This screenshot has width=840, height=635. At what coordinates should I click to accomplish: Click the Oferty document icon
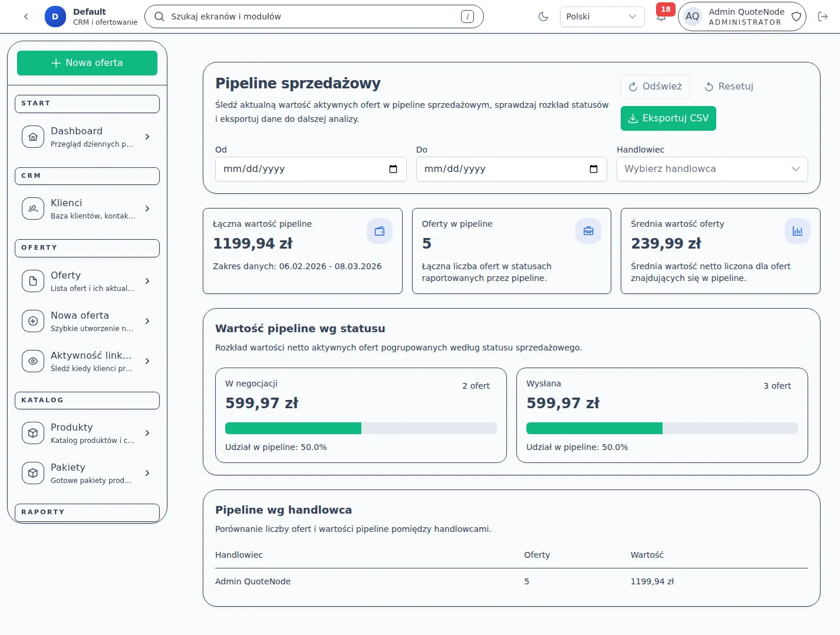tap(32, 281)
